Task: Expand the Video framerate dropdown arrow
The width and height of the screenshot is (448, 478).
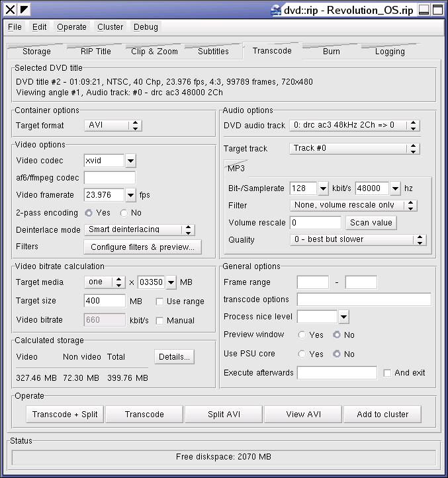Action: (x=130, y=195)
